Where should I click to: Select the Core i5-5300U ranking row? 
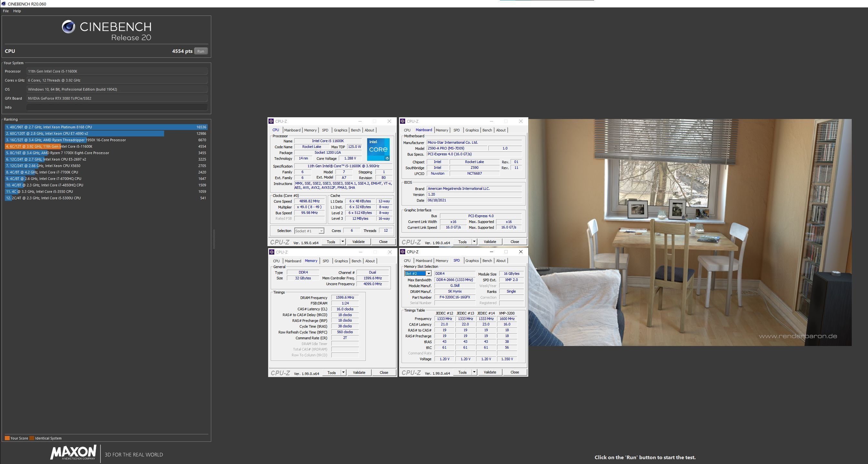click(106, 198)
